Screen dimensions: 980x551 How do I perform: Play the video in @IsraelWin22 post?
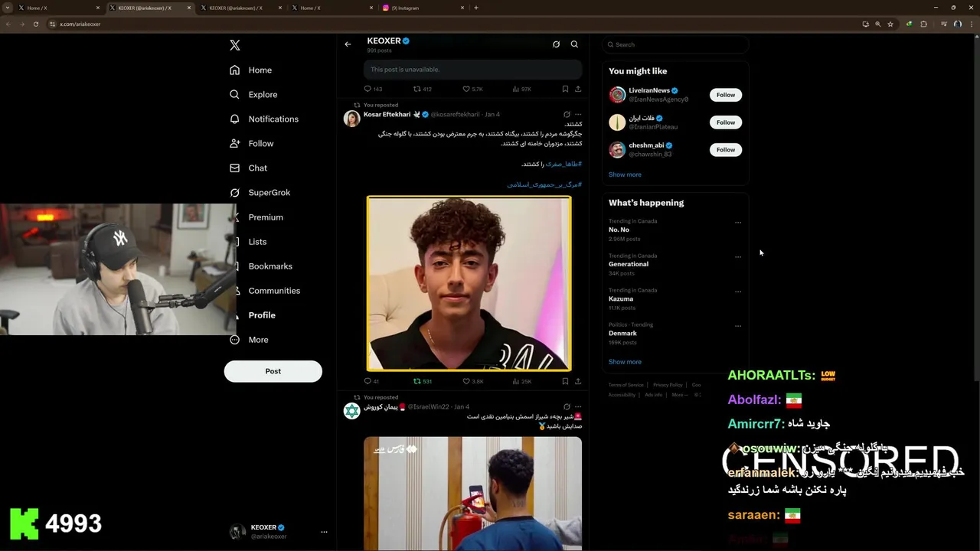pyautogui.click(x=472, y=494)
